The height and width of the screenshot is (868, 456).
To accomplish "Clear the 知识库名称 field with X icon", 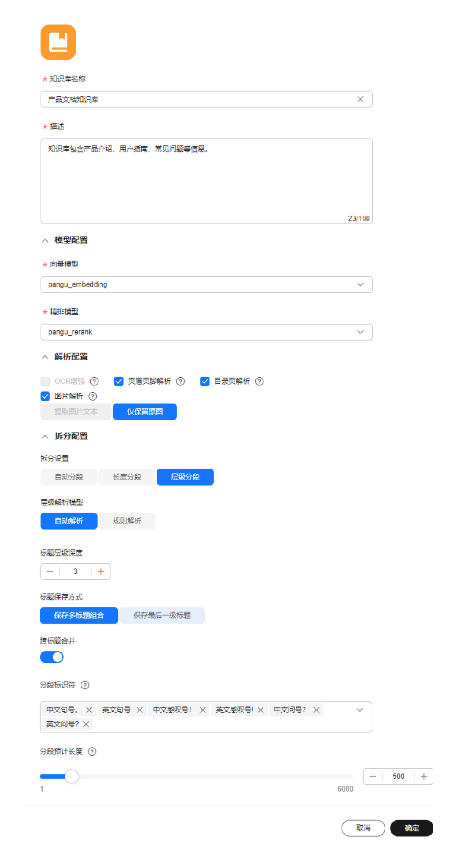I will (360, 99).
